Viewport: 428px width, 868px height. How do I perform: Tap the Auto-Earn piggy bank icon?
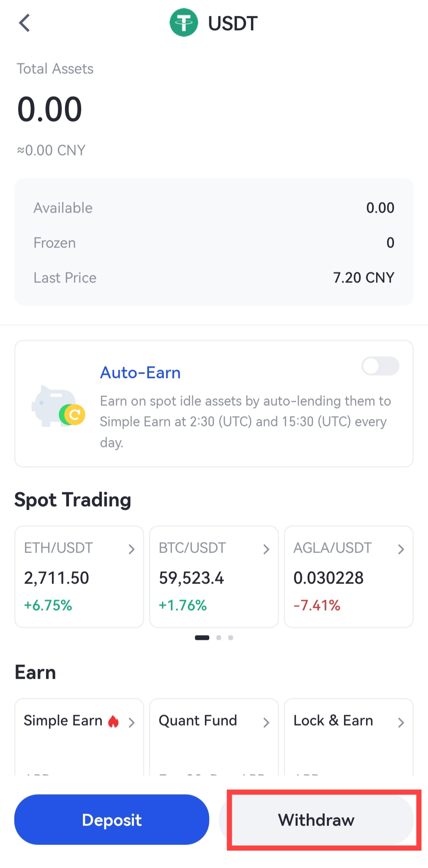(58, 407)
